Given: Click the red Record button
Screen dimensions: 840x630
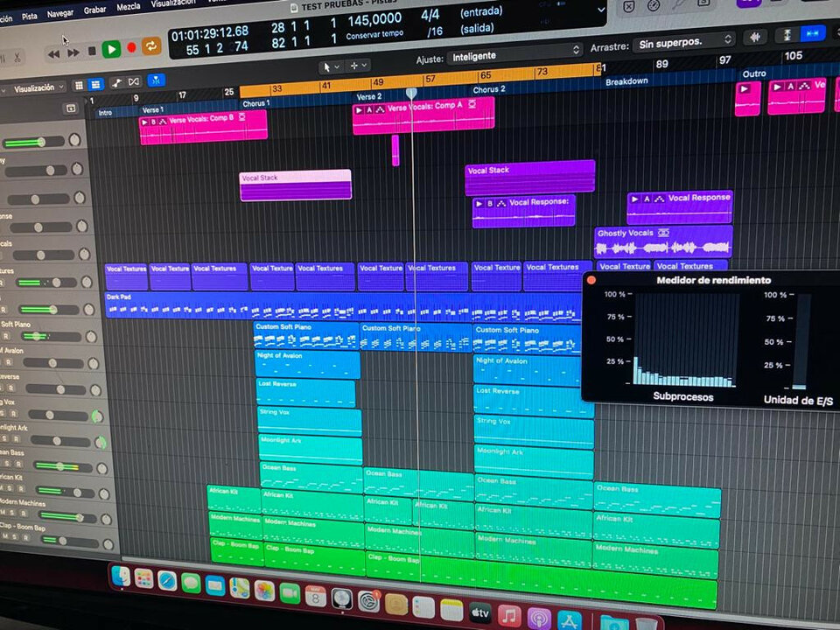Looking at the screenshot, I should click(131, 48).
